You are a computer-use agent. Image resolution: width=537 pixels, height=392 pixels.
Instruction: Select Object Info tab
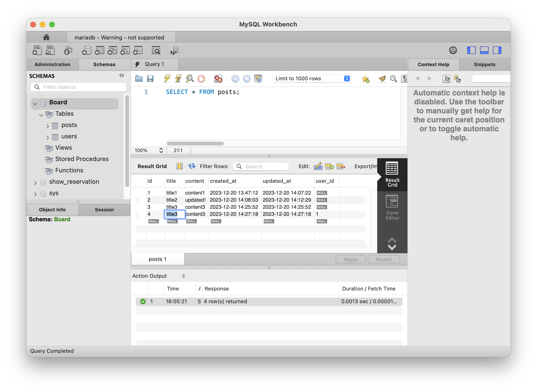point(52,210)
